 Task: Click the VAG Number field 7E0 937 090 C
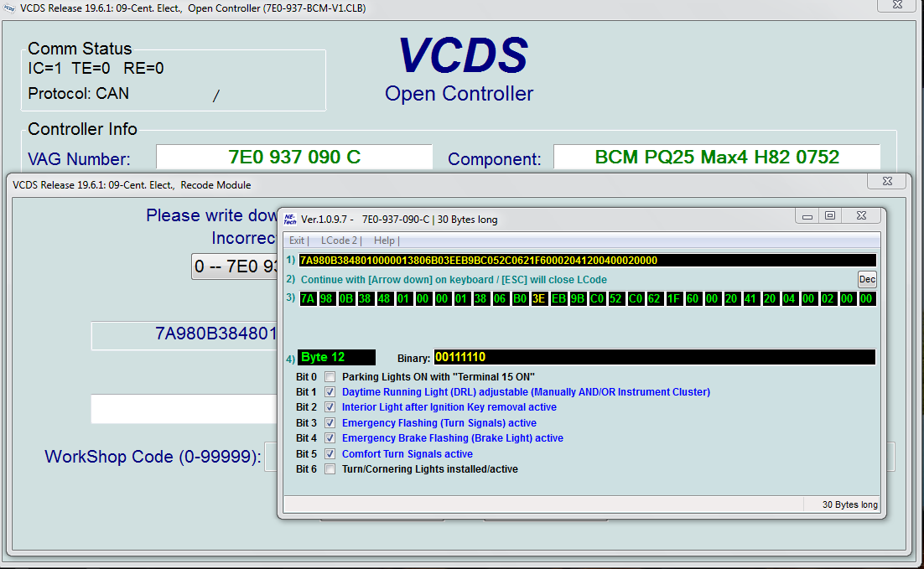(x=294, y=157)
